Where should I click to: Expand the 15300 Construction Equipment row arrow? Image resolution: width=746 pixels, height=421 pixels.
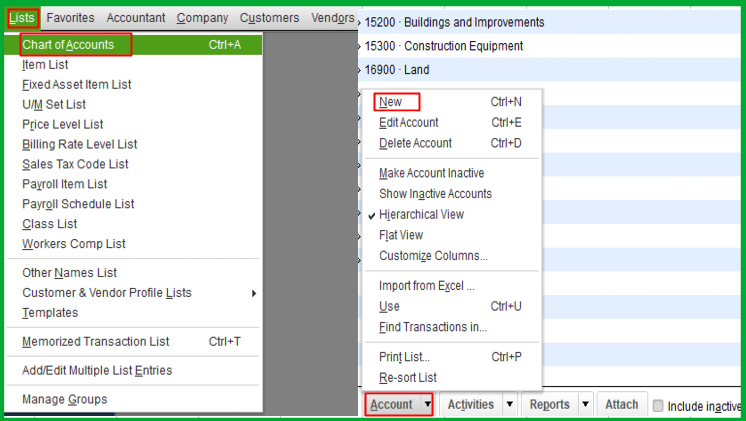click(360, 46)
